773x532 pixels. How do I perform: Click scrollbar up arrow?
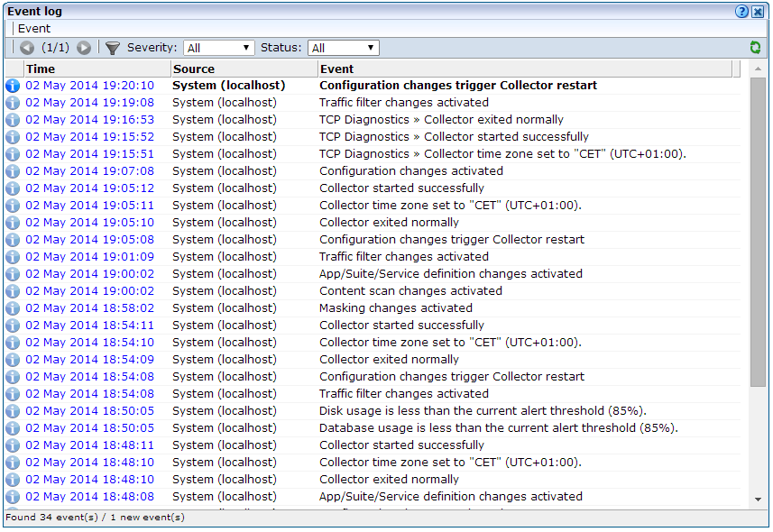point(758,69)
